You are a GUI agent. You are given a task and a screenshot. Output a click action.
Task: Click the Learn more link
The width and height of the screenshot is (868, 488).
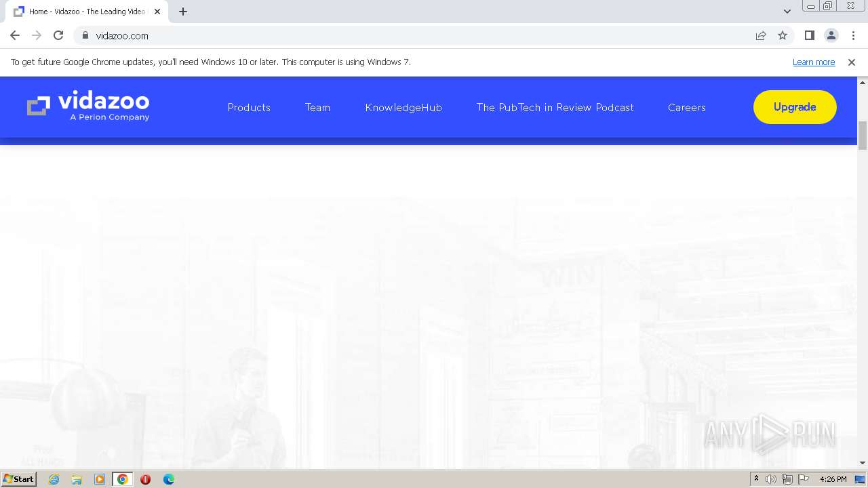pyautogui.click(x=814, y=62)
